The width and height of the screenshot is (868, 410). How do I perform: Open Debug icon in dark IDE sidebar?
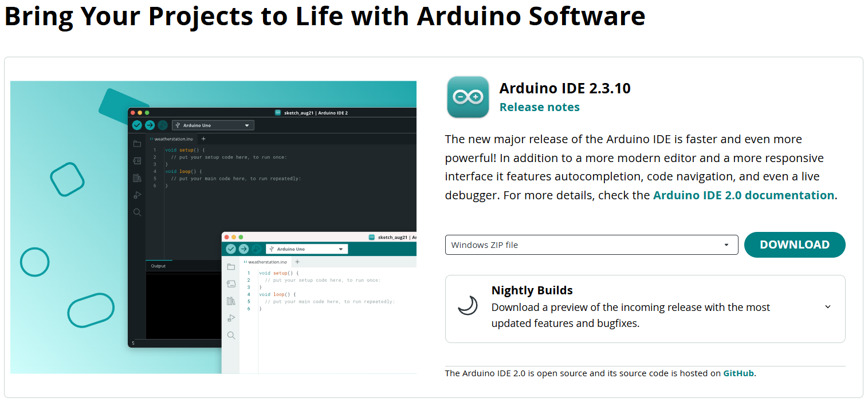pos(137,195)
